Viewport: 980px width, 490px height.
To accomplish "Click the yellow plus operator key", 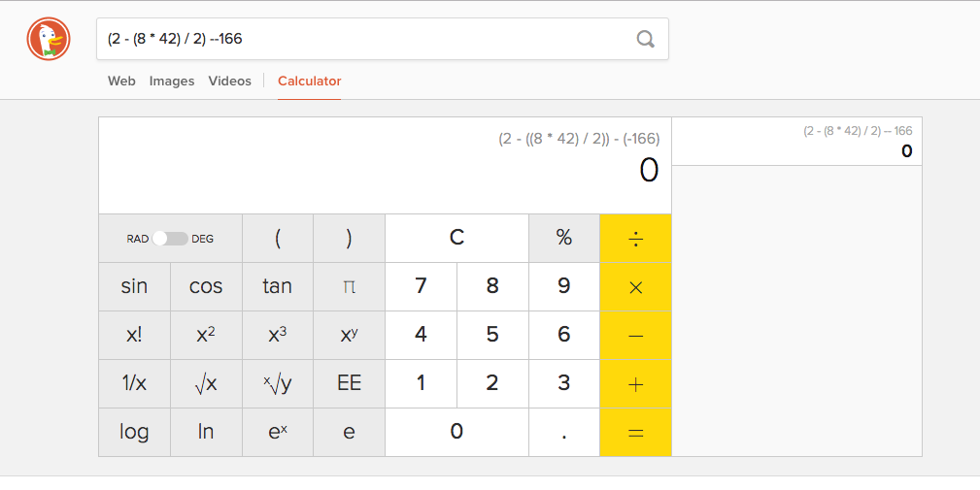I will click(635, 384).
